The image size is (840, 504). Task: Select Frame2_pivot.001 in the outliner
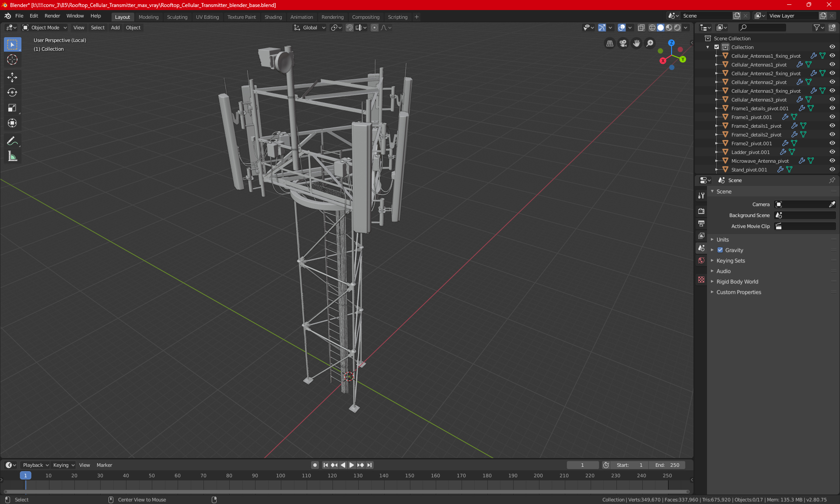751,143
